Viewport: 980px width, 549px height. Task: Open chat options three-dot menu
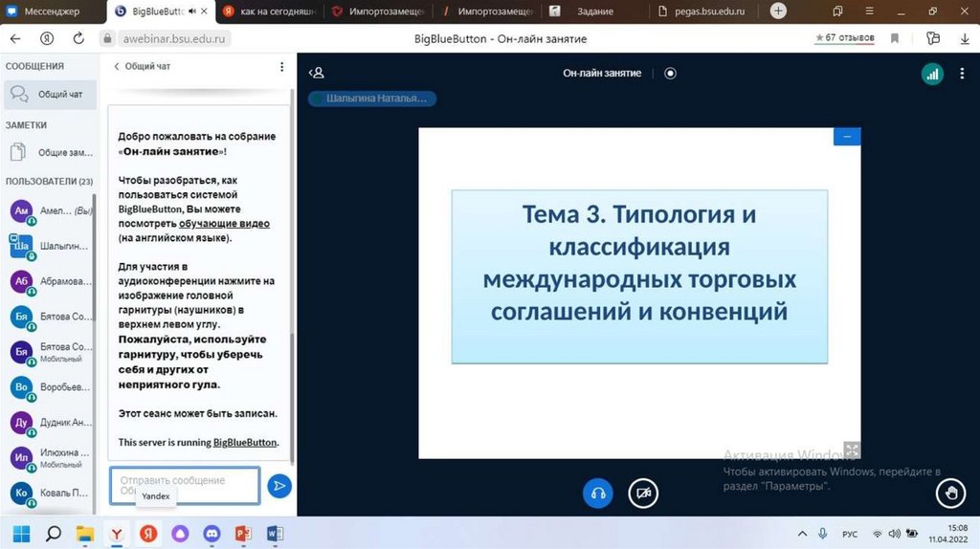click(282, 66)
